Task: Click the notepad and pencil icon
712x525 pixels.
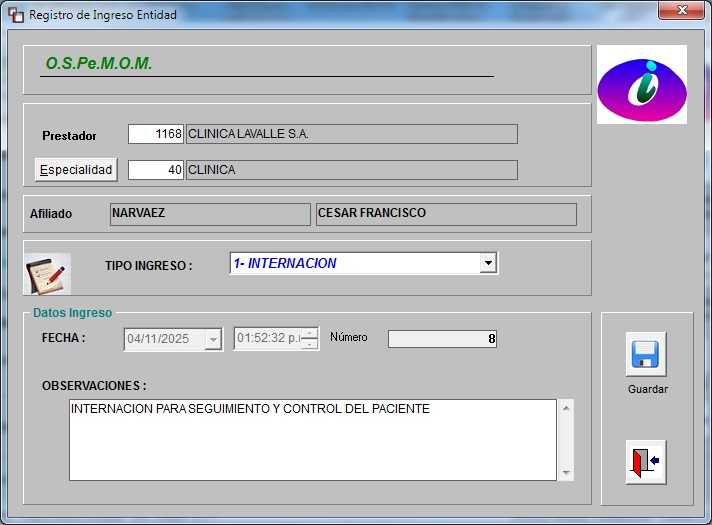Action: pos(47,273)
